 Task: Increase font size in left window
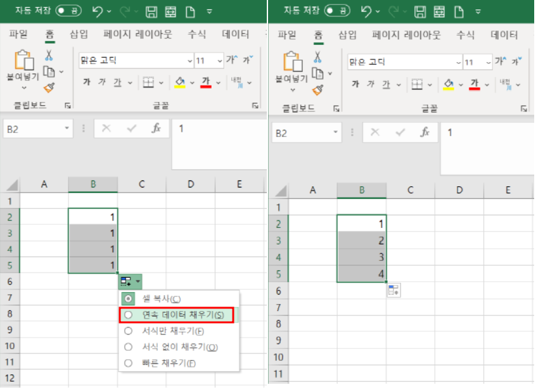(x=231, y=60)
